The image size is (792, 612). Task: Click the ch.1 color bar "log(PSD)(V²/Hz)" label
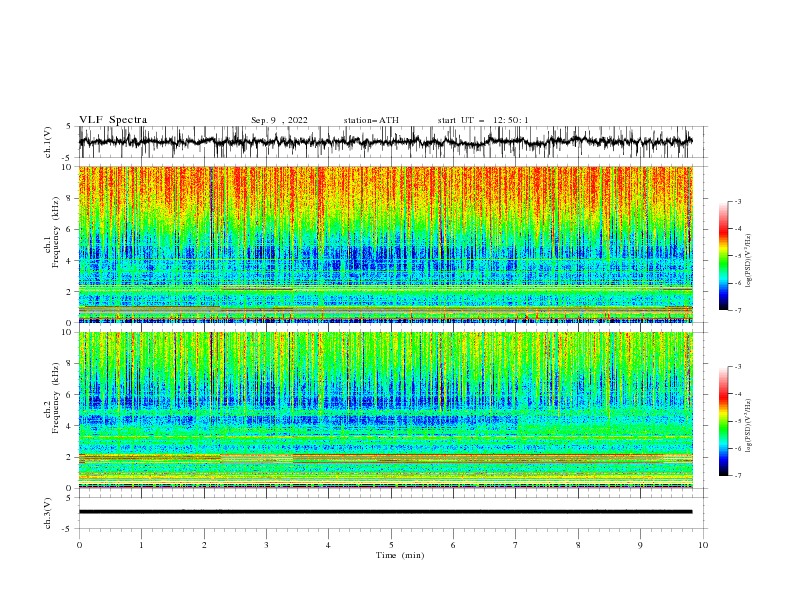749,261
